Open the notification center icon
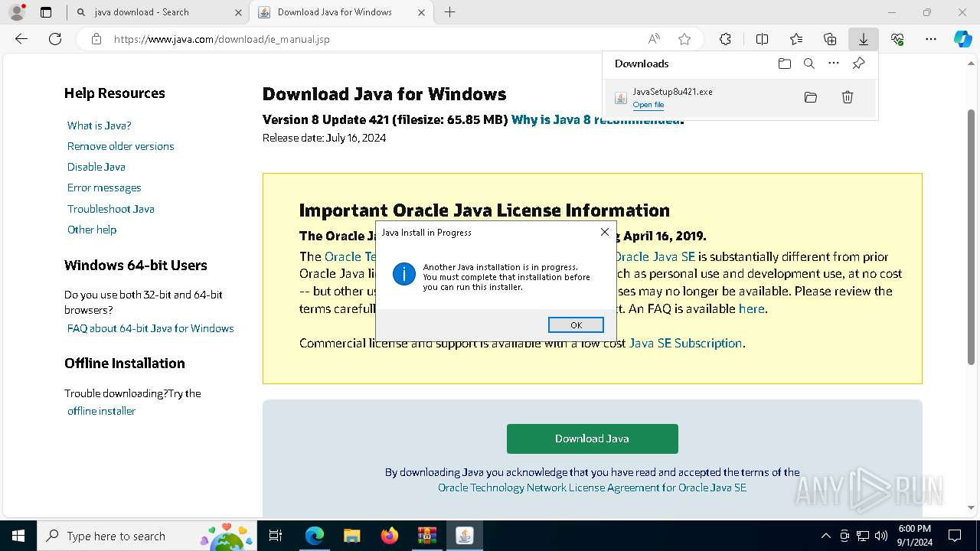 (955, 536)
